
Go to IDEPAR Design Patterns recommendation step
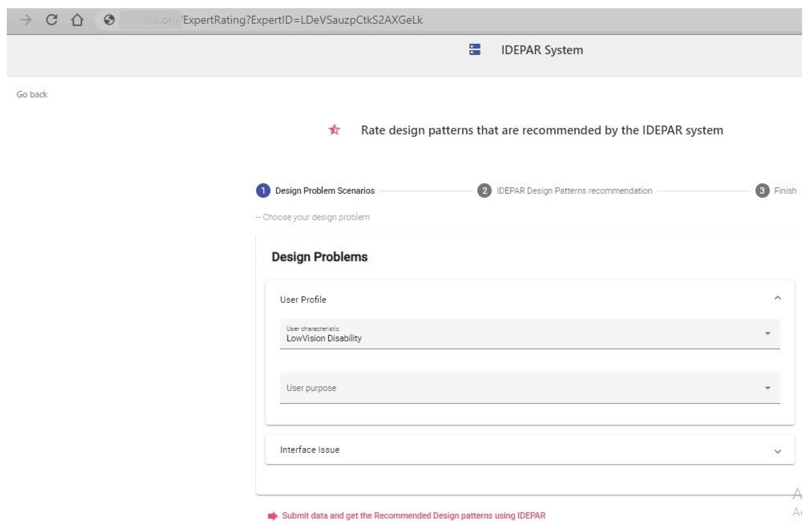[x=574, y=190]
